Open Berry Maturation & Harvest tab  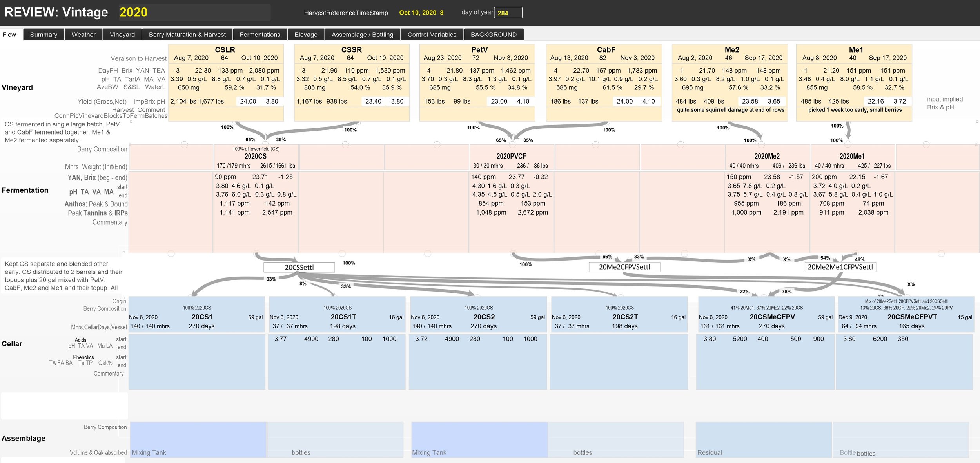187,35
